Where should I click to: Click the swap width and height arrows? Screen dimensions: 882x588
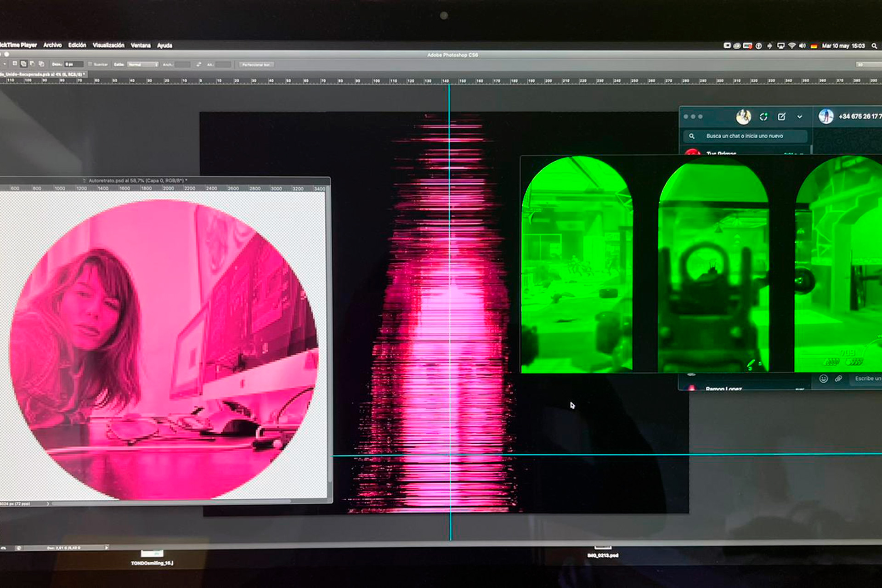198,65
